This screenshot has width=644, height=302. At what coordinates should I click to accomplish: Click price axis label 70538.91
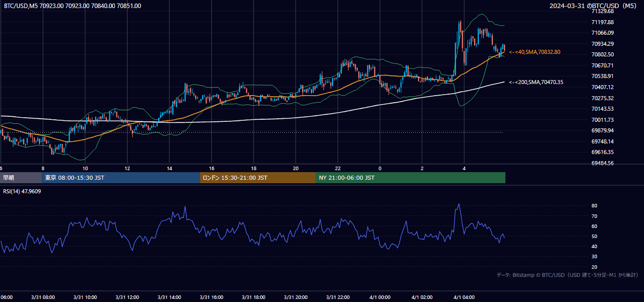pyautogui.click(x=603, y=76)
